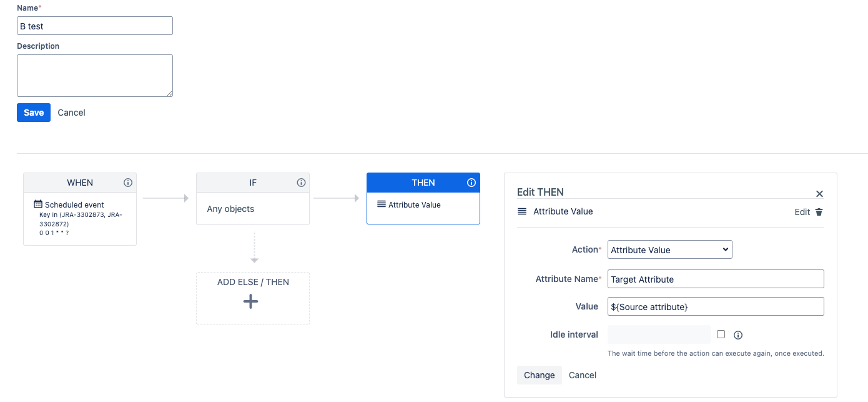
Task: Edit the Attribute Value action
Action: click(802, 212)
